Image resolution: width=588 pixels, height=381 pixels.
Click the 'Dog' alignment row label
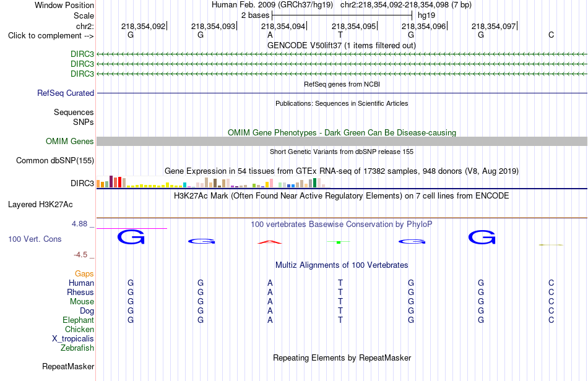pos(87,311)
